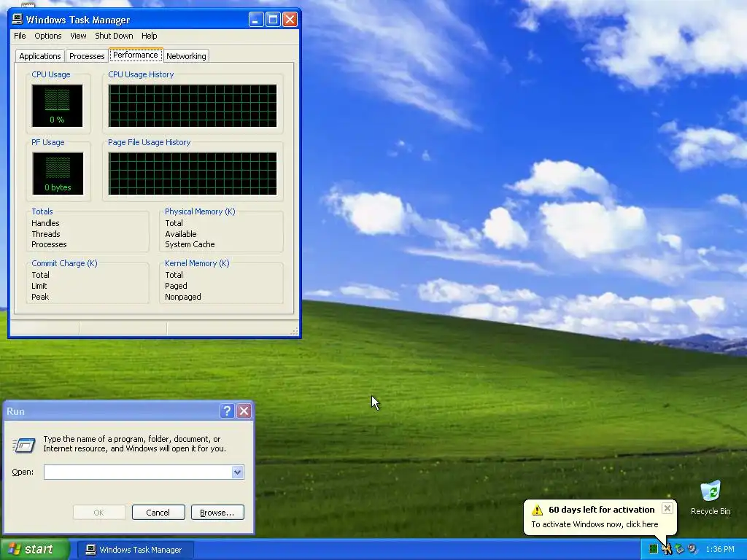Switch to the Networking tab
The height and width of the screenshot is (560, 747).
click(186, 56)
